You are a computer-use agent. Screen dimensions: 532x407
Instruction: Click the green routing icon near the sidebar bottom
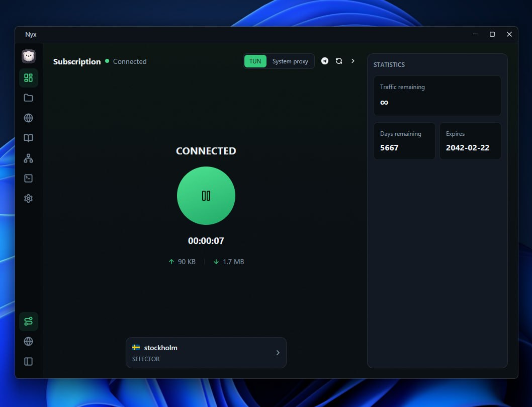pyautogui.click(x=29, y=321)
